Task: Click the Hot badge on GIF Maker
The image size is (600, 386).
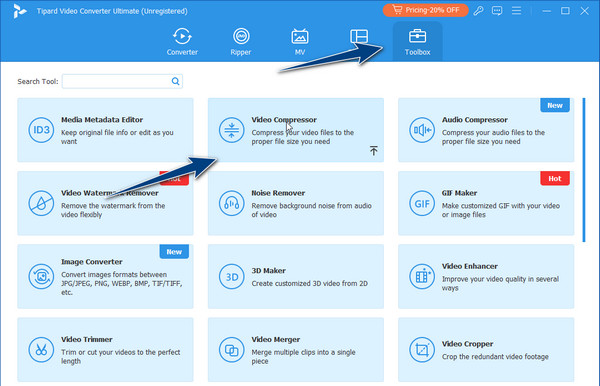Action: point(555,178)
